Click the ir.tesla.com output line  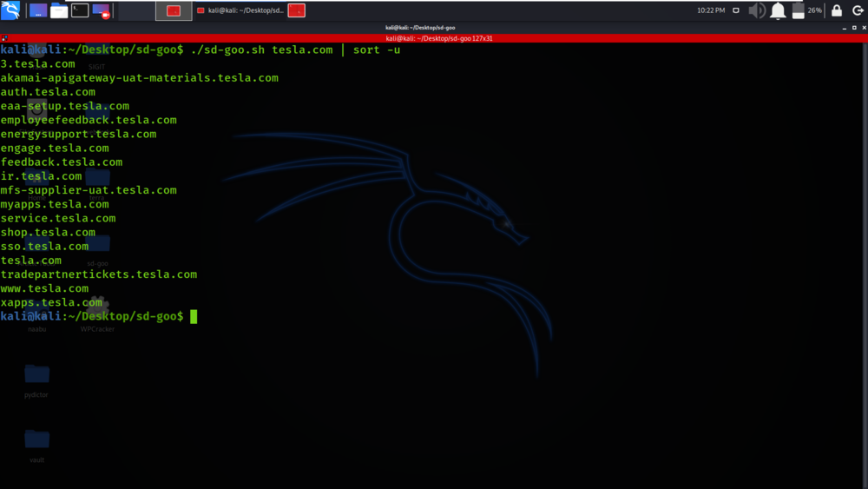[x=41, y=176]
